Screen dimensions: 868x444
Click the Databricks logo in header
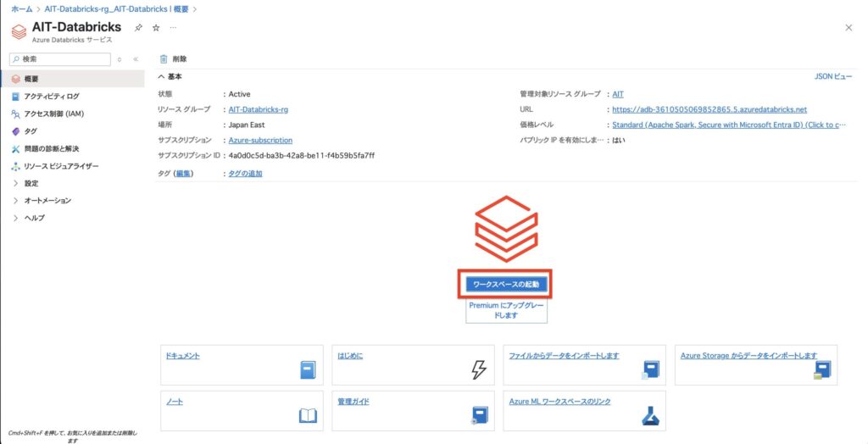[x=19, y=31]
